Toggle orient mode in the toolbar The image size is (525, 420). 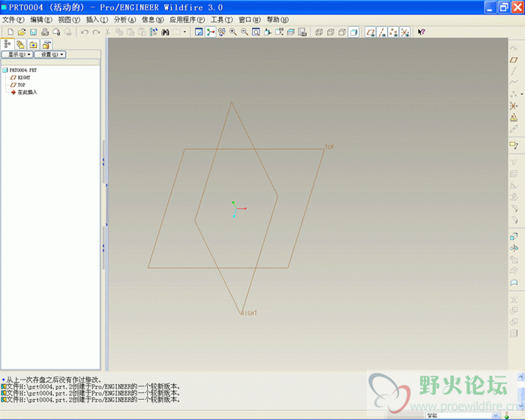click(x=222, y=32)
